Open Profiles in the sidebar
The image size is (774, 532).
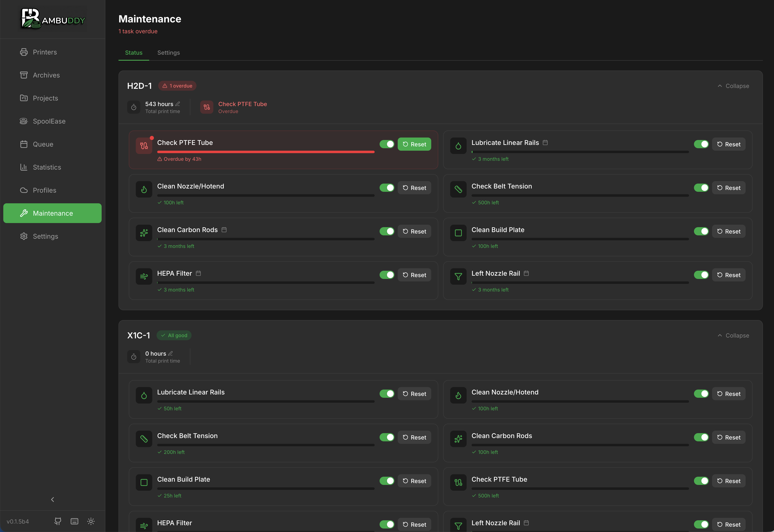[x=52, y=190]
